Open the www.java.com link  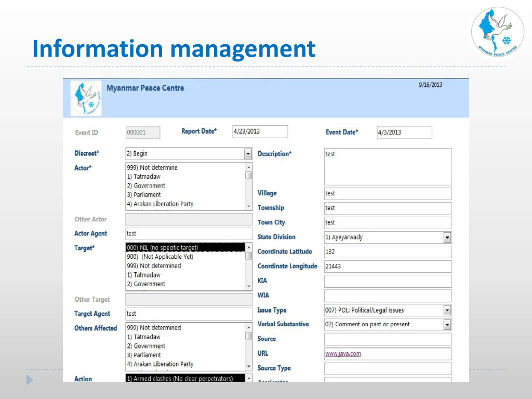pos(343,354)
